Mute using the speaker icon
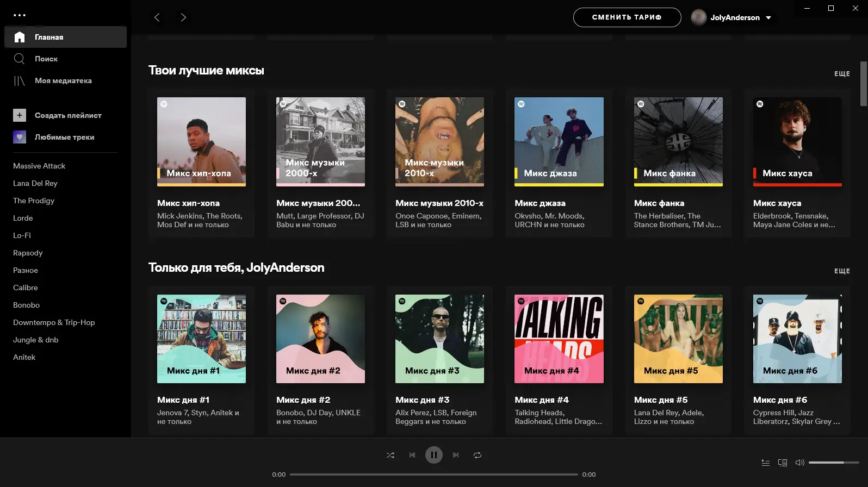The height and width of the screenshot is (487, 868). 799,463
